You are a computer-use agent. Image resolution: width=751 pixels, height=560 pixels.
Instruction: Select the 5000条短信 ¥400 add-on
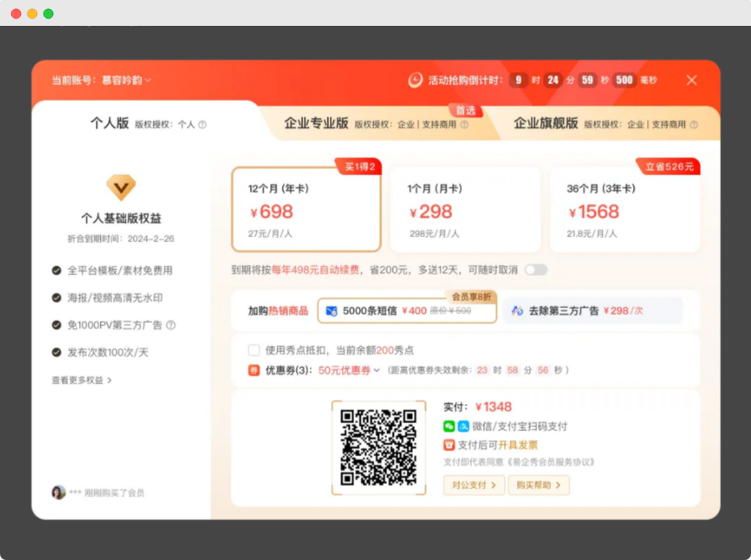click(x=407, y=311)
